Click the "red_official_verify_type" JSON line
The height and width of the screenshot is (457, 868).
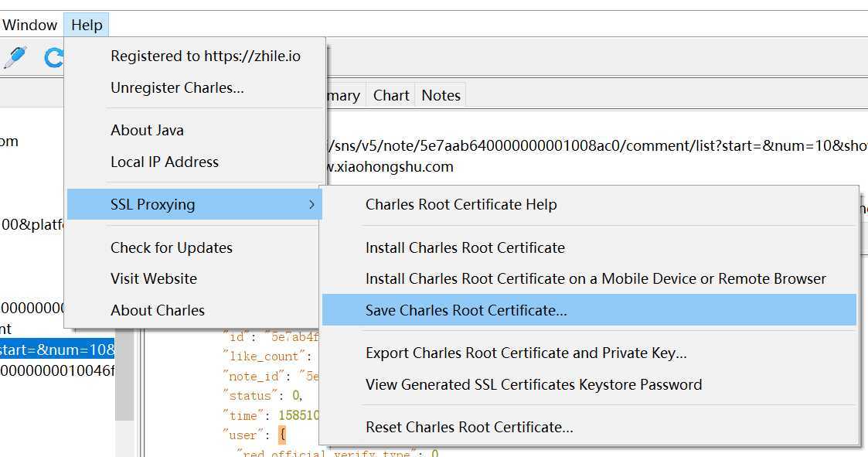click(338, 453)
